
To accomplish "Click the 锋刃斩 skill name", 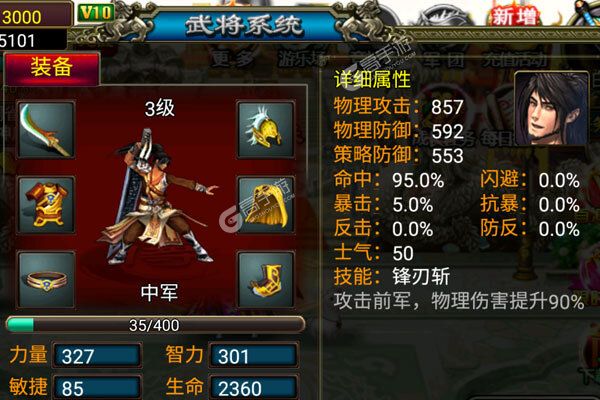I will tap(421, 276).
